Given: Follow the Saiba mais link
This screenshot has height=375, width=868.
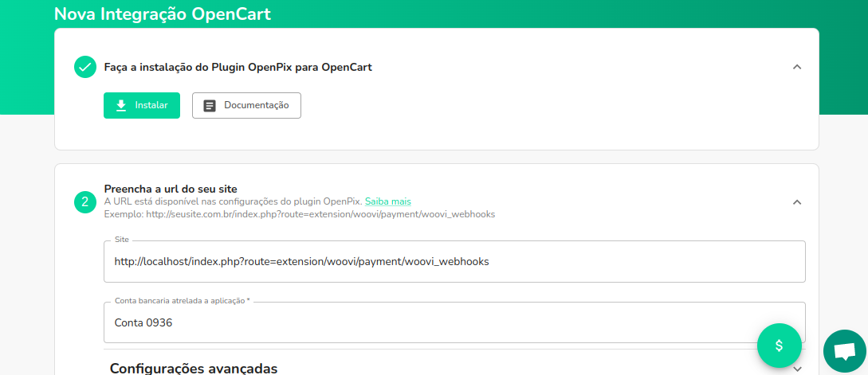Looking at the screenshot, I should pyautogui.click(x=387, y=201).
